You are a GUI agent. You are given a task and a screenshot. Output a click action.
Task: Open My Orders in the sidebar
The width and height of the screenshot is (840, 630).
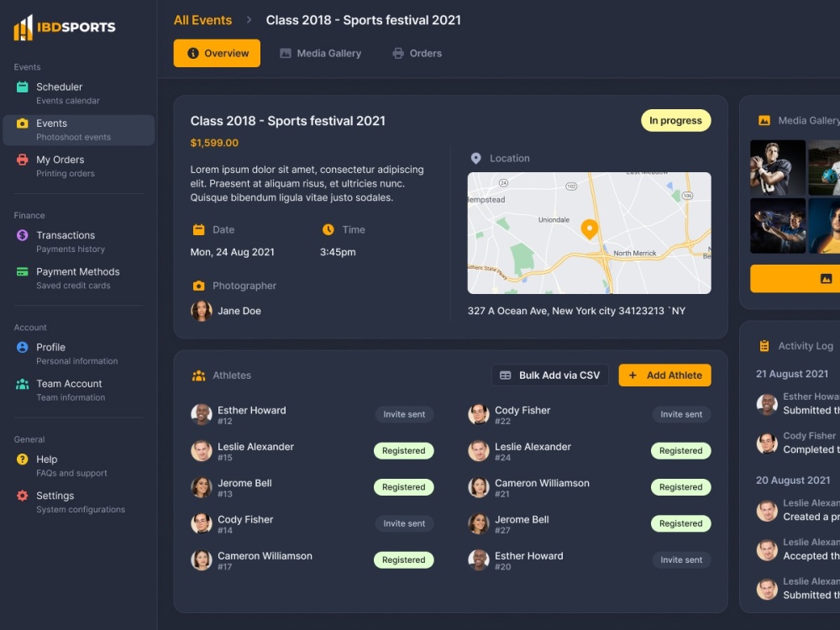click(79, 166)
